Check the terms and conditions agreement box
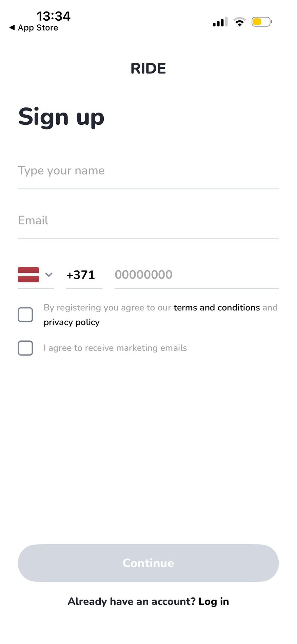 [25, 315]
